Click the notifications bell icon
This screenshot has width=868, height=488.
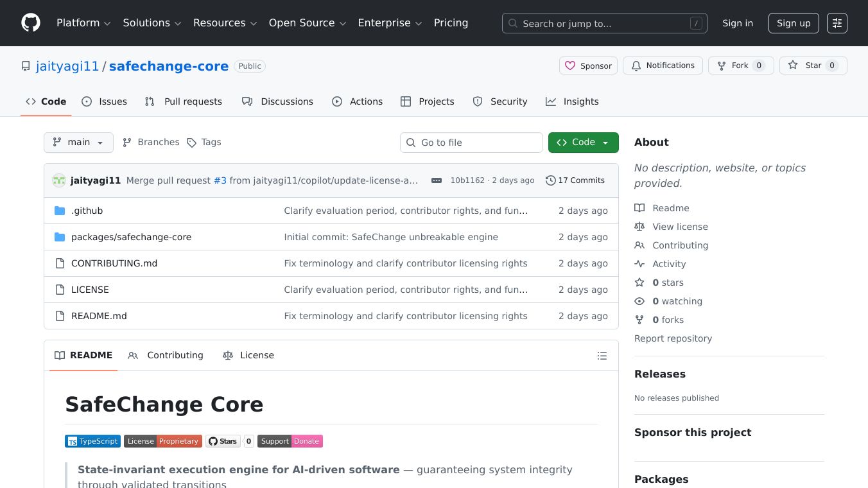pyautogui.click(x=636, y=65)
